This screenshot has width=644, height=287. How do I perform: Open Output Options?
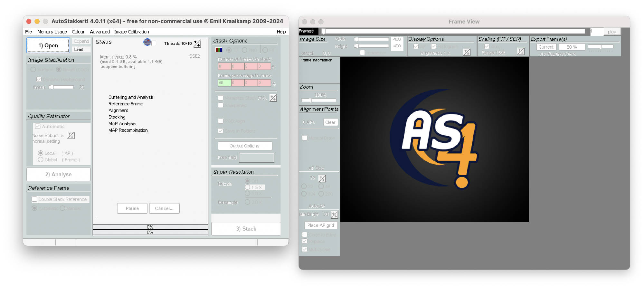tap(245, 146)
